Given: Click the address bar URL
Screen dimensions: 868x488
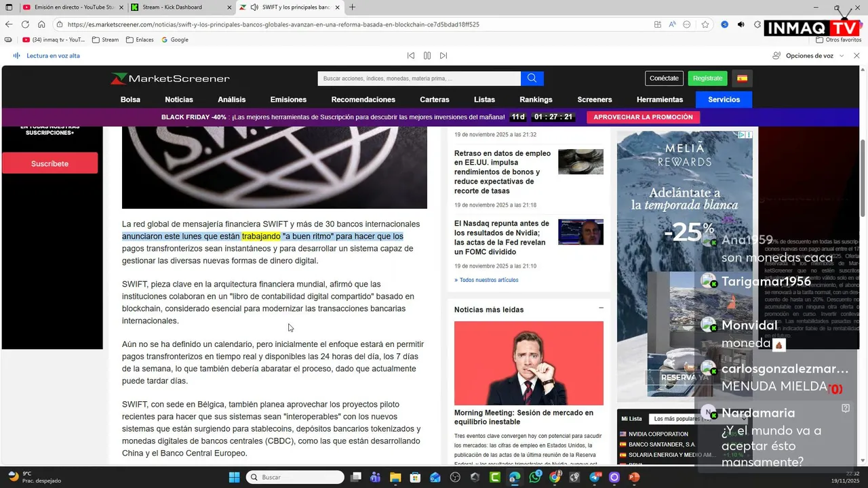Looking at the screenshot, I should [x=273, y=24].
